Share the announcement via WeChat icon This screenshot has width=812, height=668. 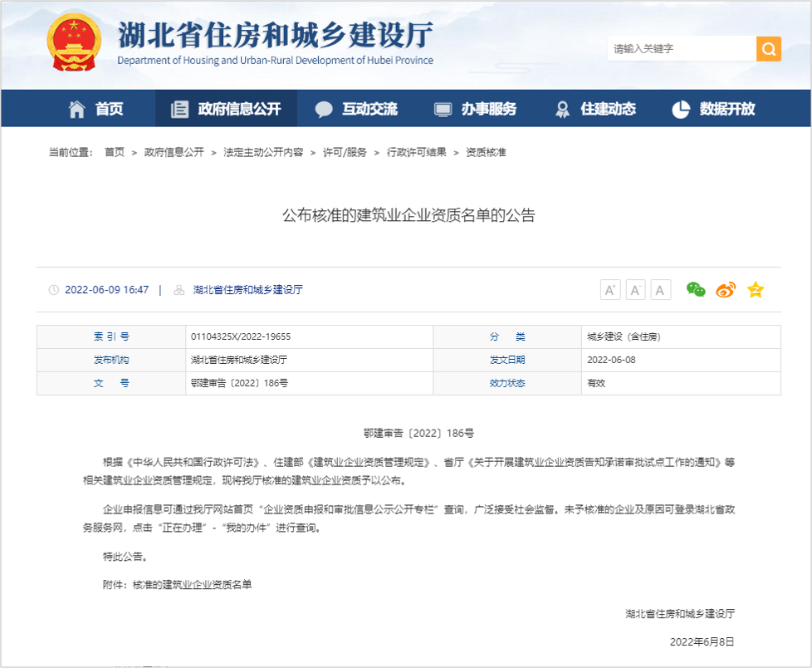(695, 290)
